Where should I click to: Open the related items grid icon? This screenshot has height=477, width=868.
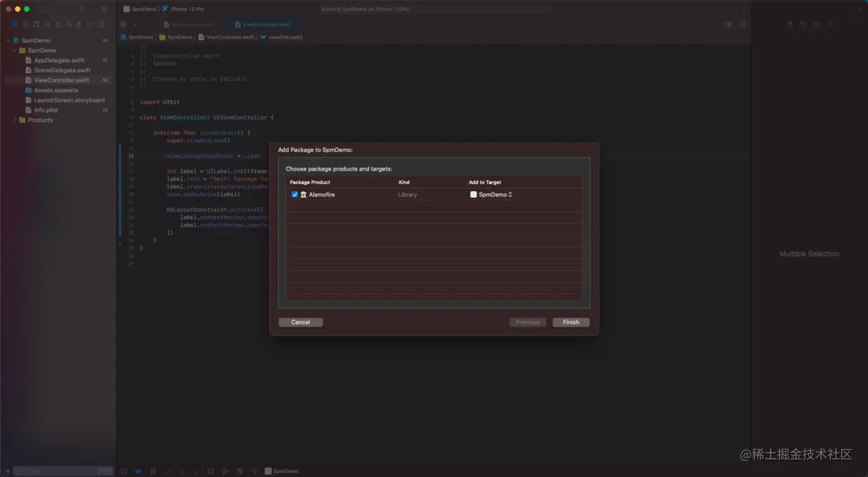click(x=123, y=24)
